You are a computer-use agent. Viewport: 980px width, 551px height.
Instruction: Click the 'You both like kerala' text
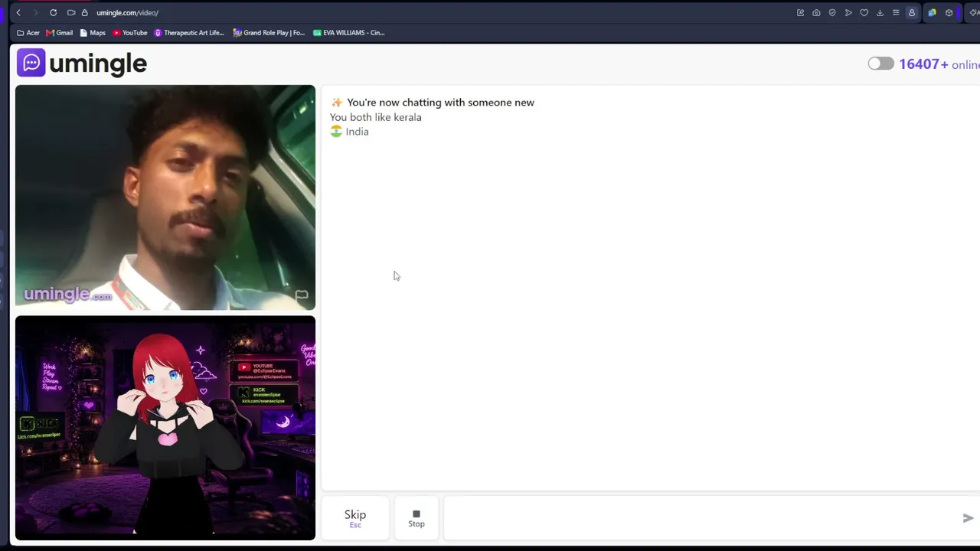[x=376, y=117]
